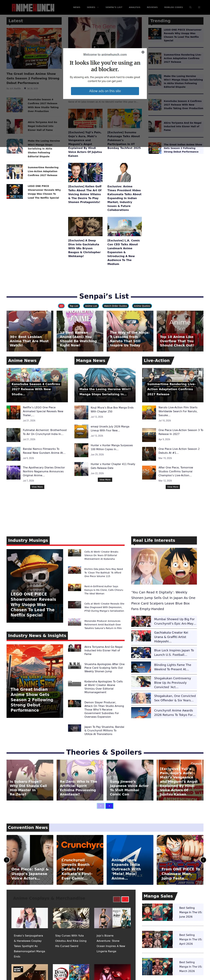Open Summertime Rendering thumbnail in Latest
The image size is (210, 980).
point(15,171)
